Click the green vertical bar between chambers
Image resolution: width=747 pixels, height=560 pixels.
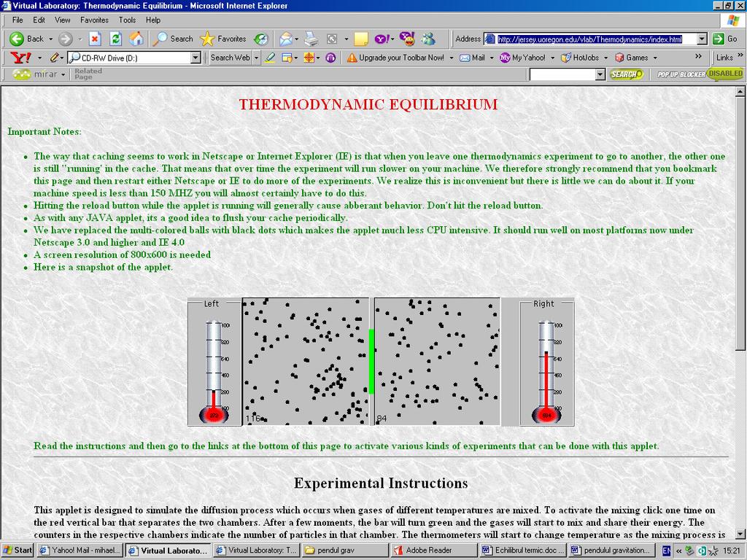371,362
